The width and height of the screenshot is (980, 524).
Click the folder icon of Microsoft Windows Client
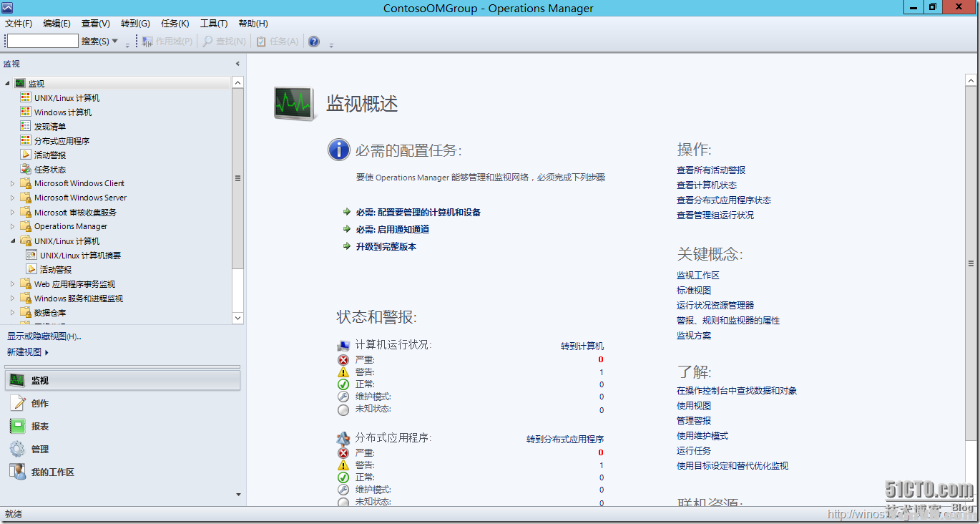click(26, 184)
